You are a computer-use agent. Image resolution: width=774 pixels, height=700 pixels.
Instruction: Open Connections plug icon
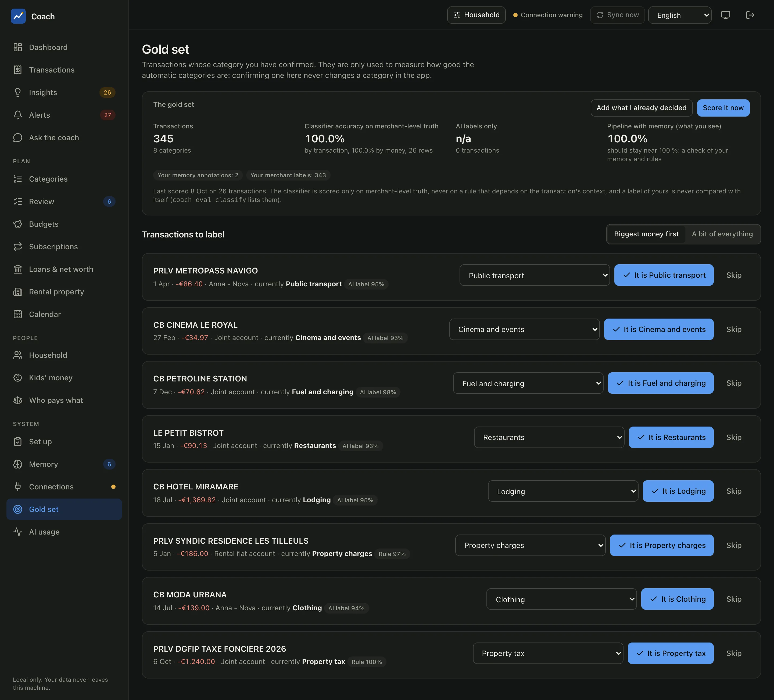click(18, 487)
